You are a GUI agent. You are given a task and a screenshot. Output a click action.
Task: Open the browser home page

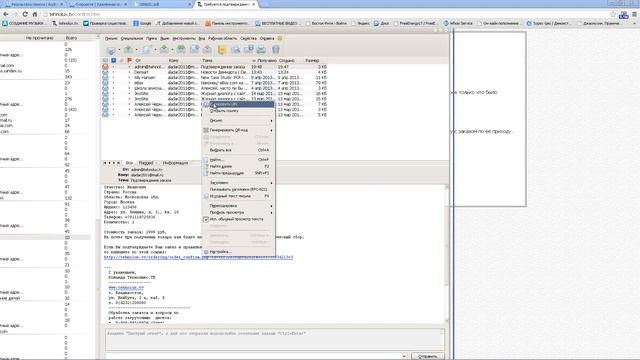[x=35, y=14]
